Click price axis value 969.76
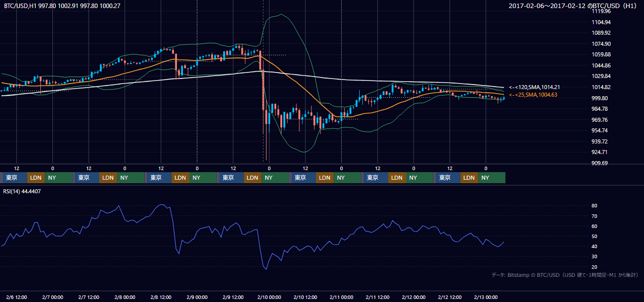The height and width of the screenshot is (302, 644). pos(600,120)
